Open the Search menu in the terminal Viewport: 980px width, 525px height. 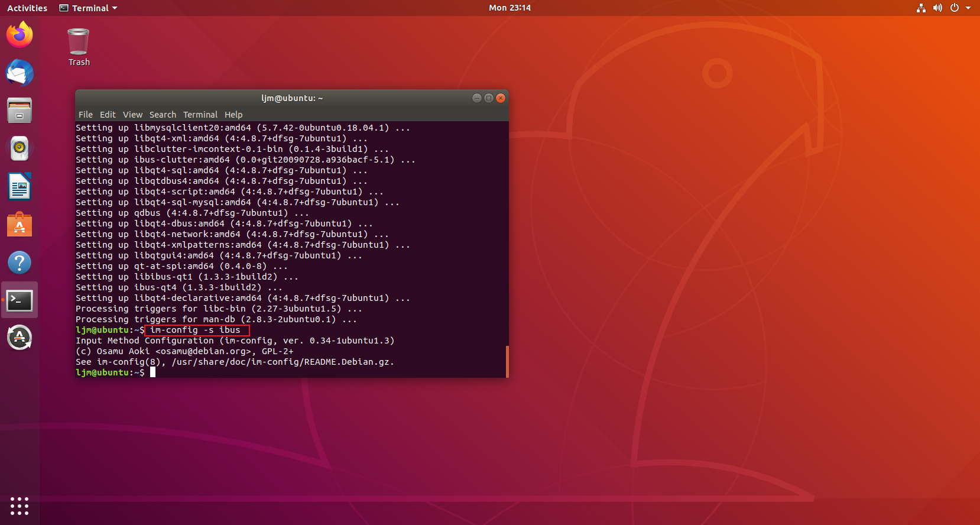coord(163,115)
